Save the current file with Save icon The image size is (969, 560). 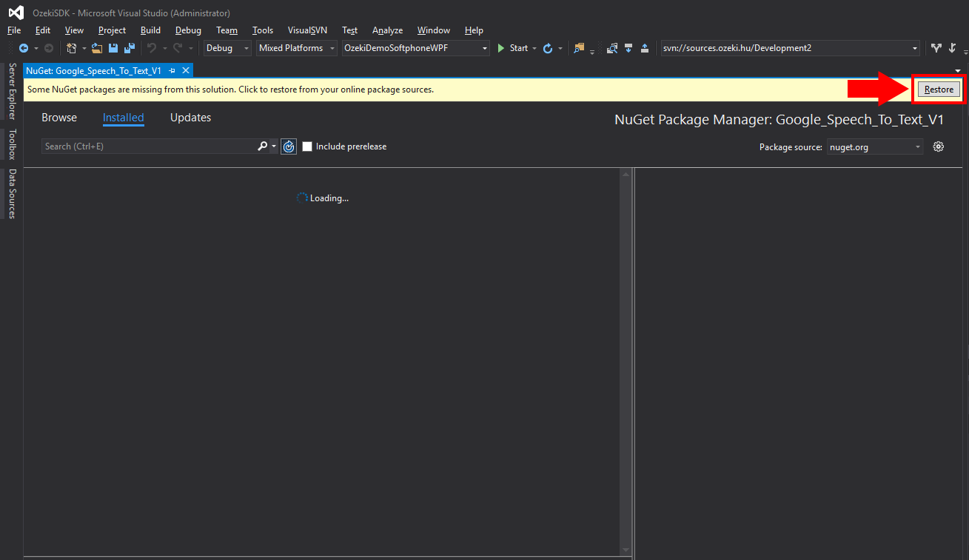coord(113,48)
